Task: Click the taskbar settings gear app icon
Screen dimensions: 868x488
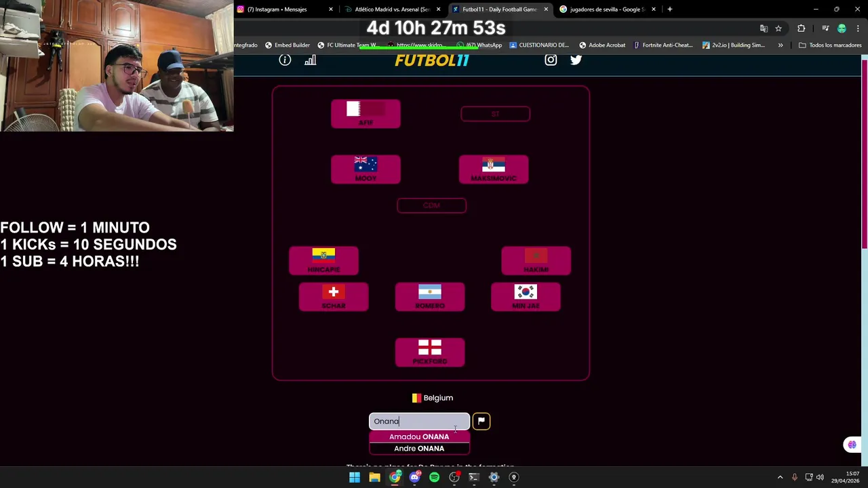Action: [x=494, y=477]
